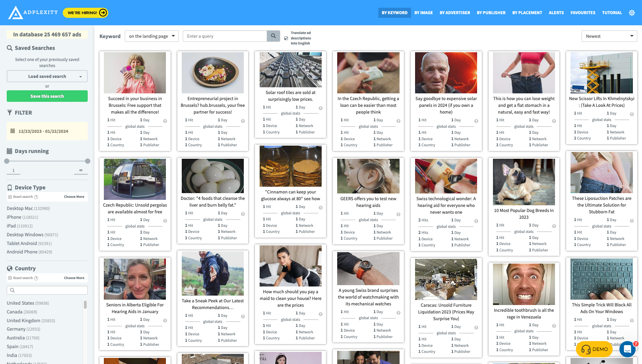Screen dimensions: 642x364
Task: Click the left Days running slider handle
Action: coord(7,161)
